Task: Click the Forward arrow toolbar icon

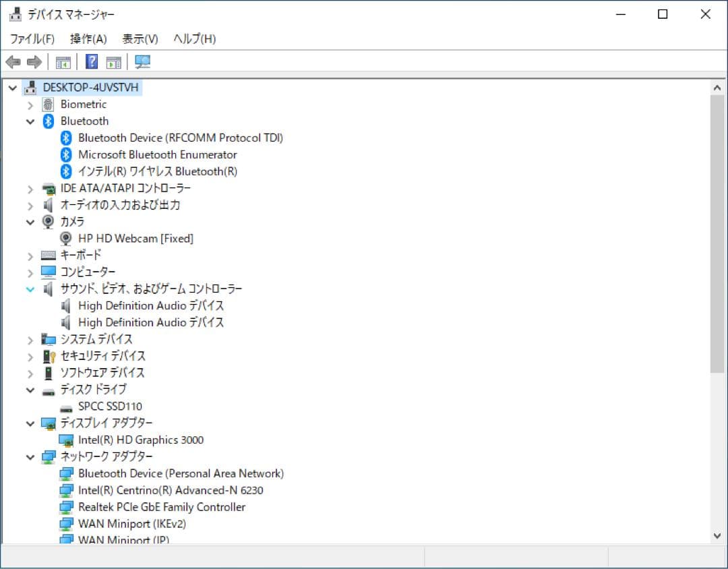Action: (34, 62)
